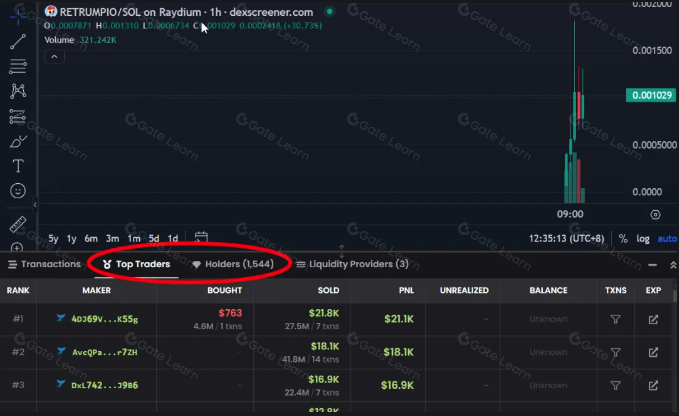Viewport: 679px width, 416px height.
Task: Set chart range to 5d
Action: pos(154,239)
